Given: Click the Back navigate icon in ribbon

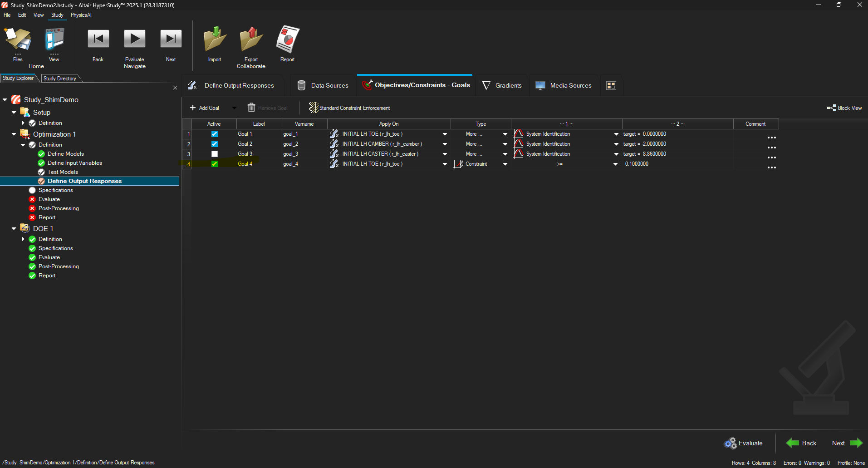Looking at the screenshot, I should 98,39.
